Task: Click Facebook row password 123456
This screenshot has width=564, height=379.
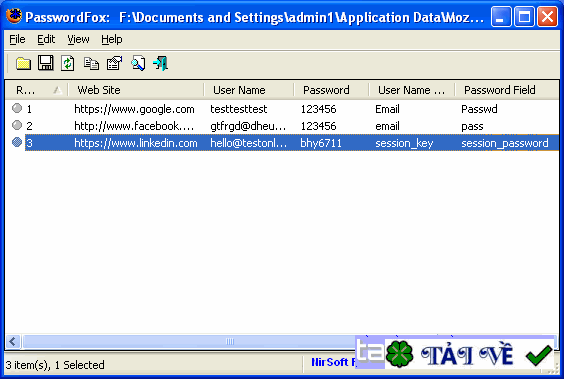Action: point(318,126)
